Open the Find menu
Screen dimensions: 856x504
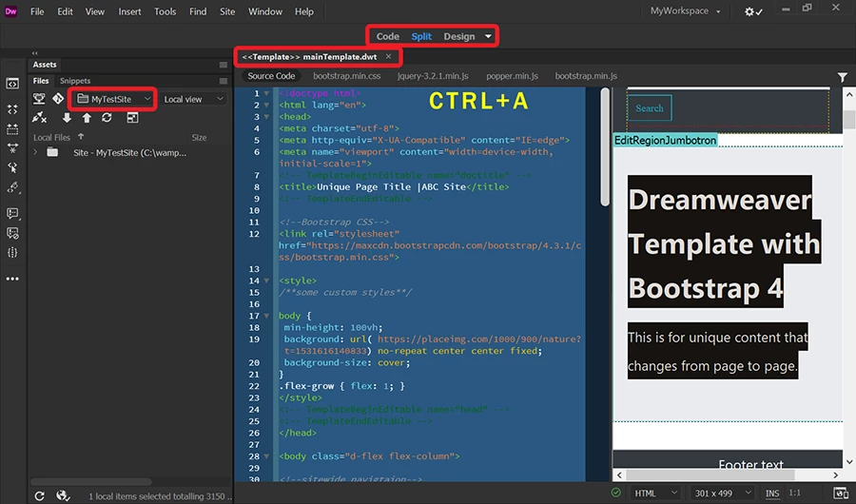[x=198, y=11]
